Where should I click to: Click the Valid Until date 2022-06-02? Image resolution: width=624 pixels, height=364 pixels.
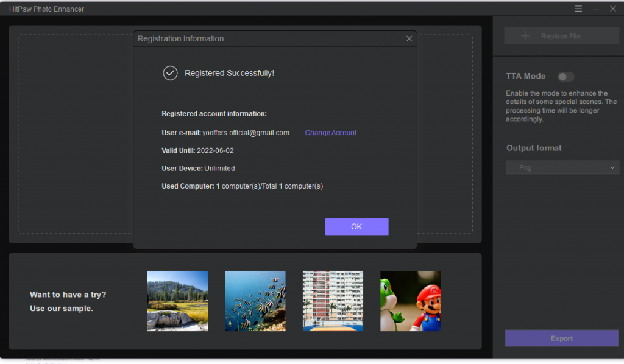[215, 150]
